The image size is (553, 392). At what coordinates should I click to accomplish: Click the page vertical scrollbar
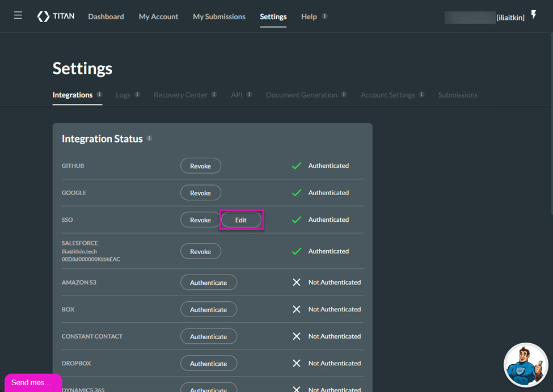[x=551, y=124]
